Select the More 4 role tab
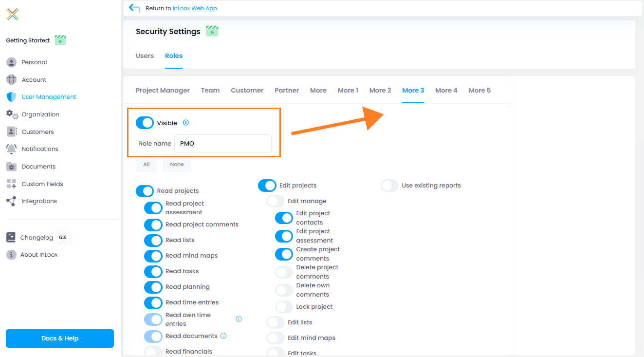The width and height of the screenshot is (644, 357). pyautogui.click(x=446, y=91)
